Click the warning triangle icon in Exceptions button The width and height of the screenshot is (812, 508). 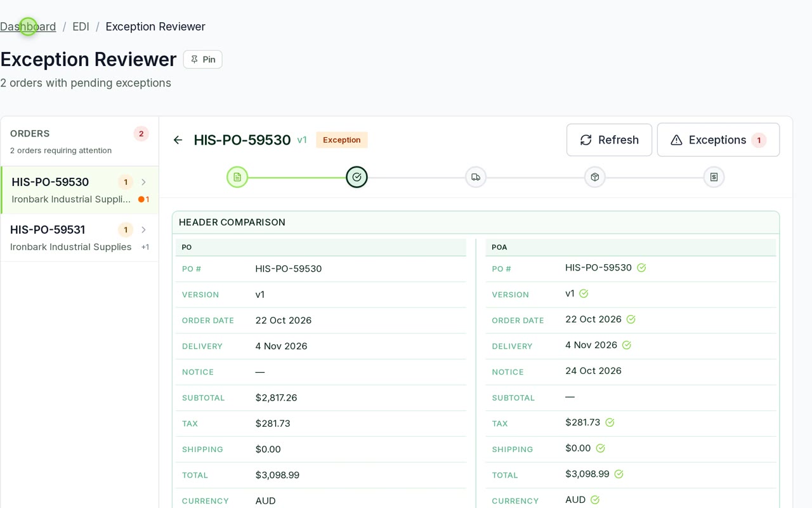(x=676, y=140)
